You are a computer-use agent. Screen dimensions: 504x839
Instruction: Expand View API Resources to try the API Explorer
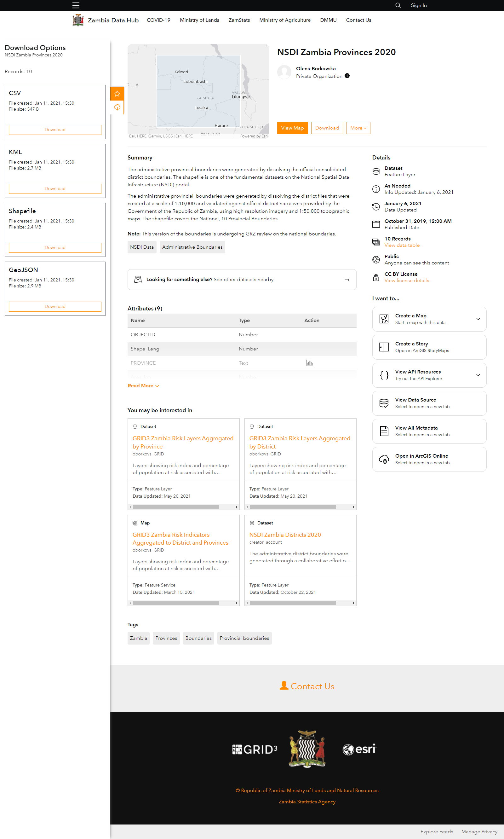click(478, 375)
